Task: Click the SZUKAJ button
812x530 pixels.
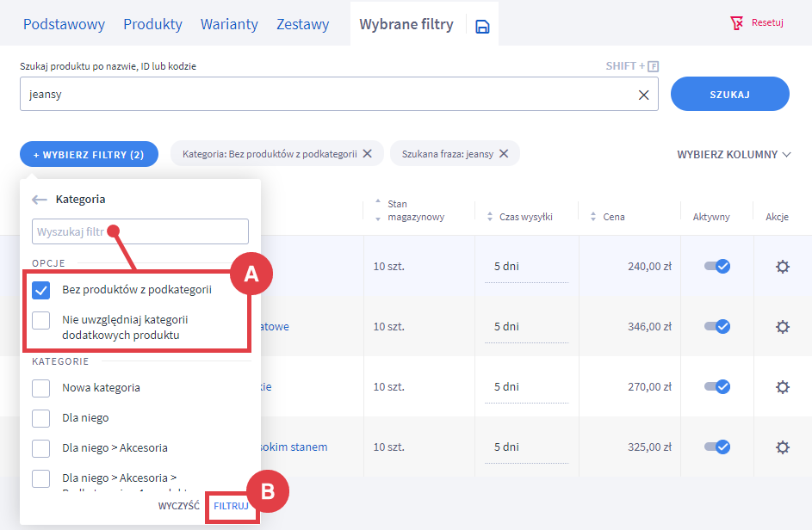Action: click(x=730, y=94)
